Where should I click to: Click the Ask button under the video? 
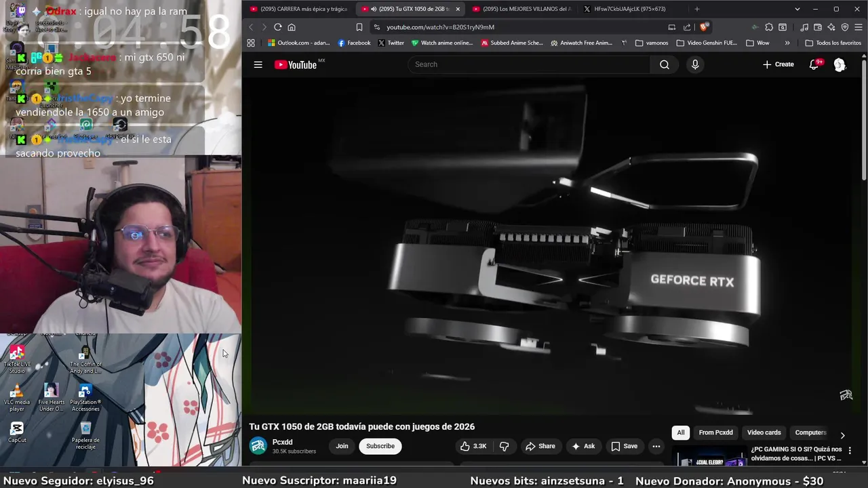583,446
